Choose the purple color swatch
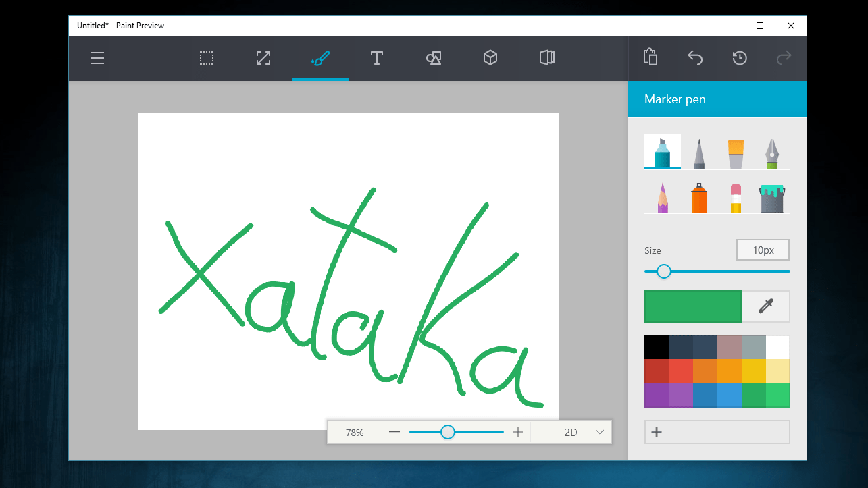The width and height of the screenshot is (868, 488). [657, 396]
